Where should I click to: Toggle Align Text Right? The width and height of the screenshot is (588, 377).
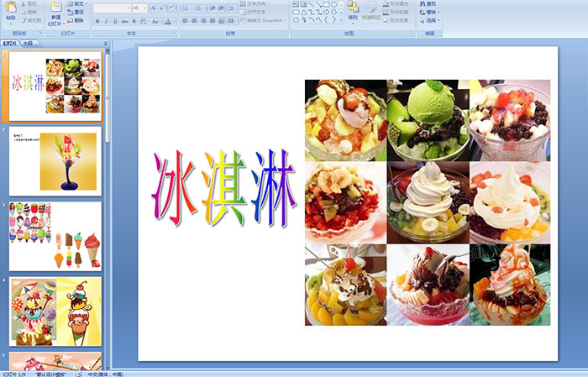coord(203,21)
